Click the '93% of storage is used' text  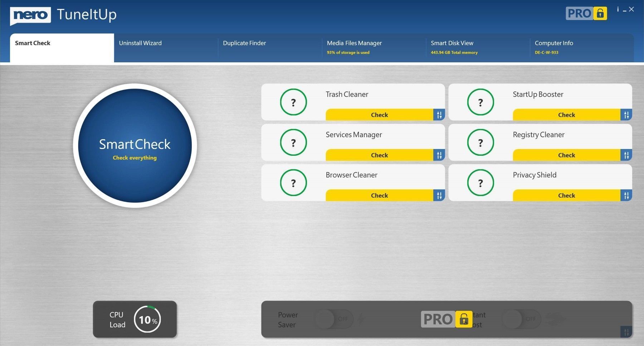tap(348, 52)
